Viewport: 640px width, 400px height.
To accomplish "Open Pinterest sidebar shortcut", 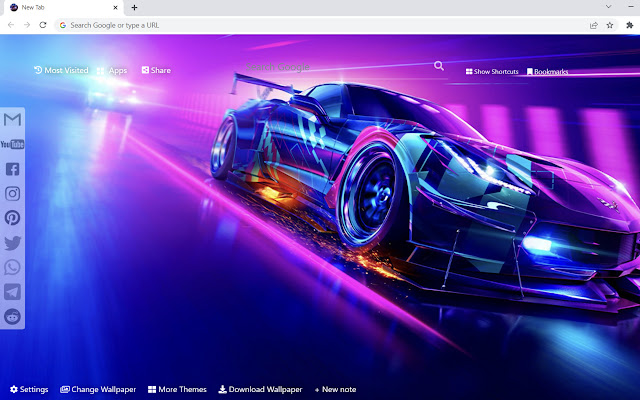I will (12, 218).
